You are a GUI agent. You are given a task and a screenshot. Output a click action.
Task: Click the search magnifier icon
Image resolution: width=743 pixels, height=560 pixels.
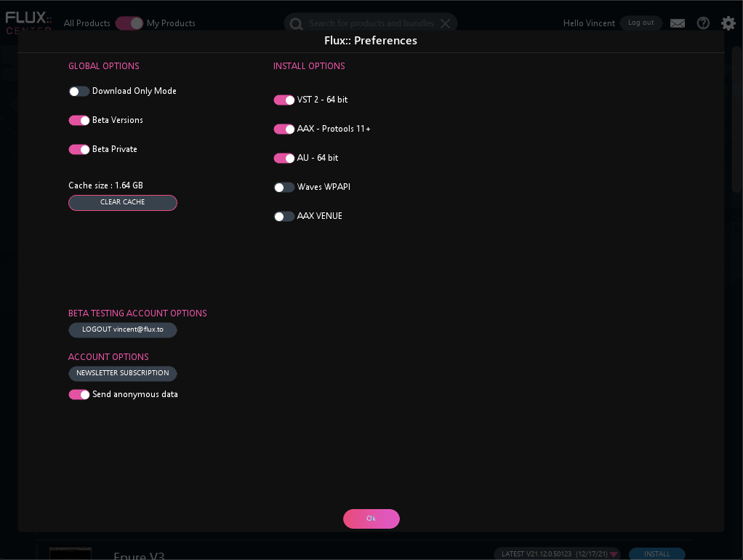296,24
